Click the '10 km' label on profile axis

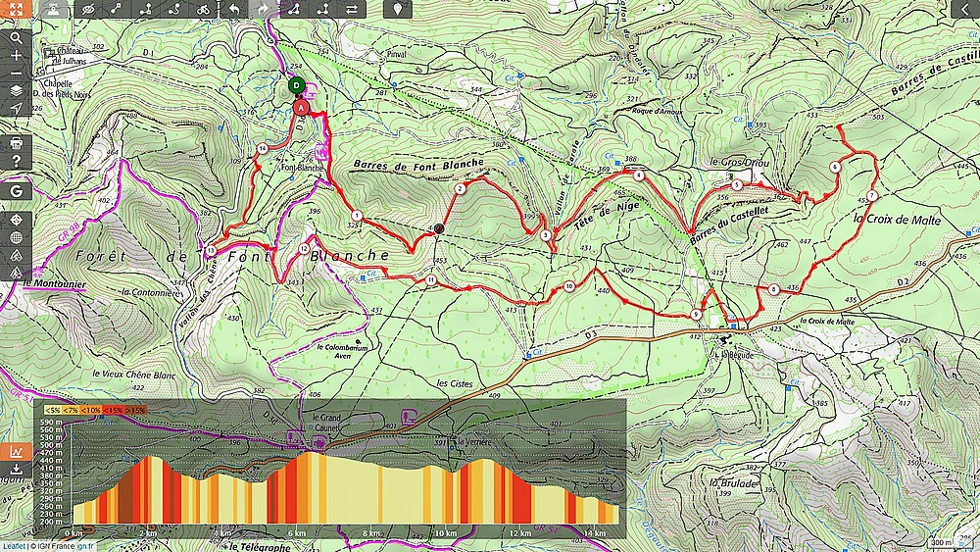[445, 533]
